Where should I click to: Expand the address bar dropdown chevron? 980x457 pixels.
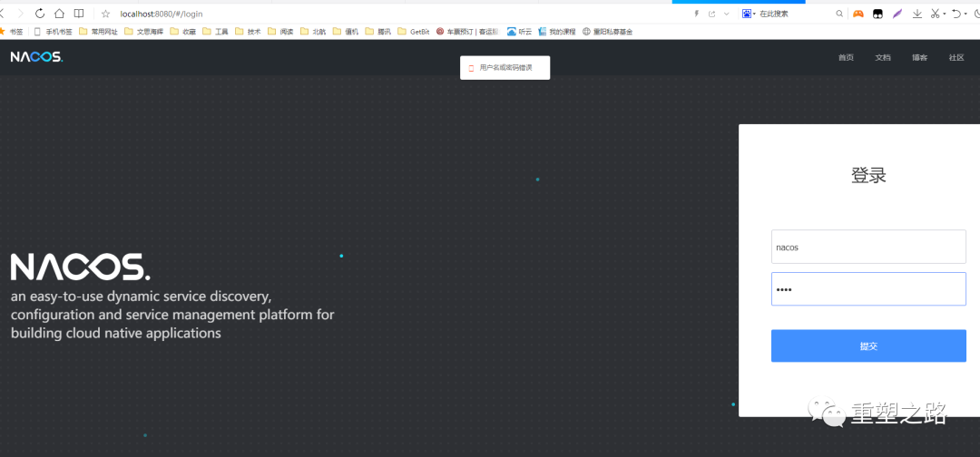click(726, 13)
